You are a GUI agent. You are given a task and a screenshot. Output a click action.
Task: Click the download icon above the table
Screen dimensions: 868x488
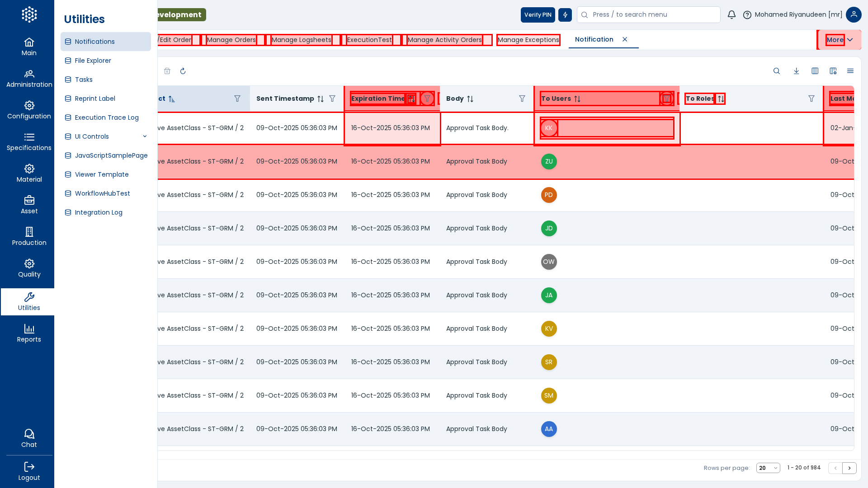click(796, 71)
